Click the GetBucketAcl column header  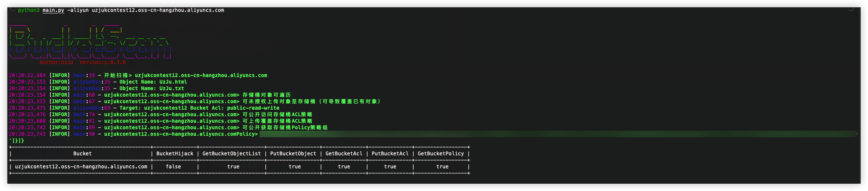click(x=344, y=154)
